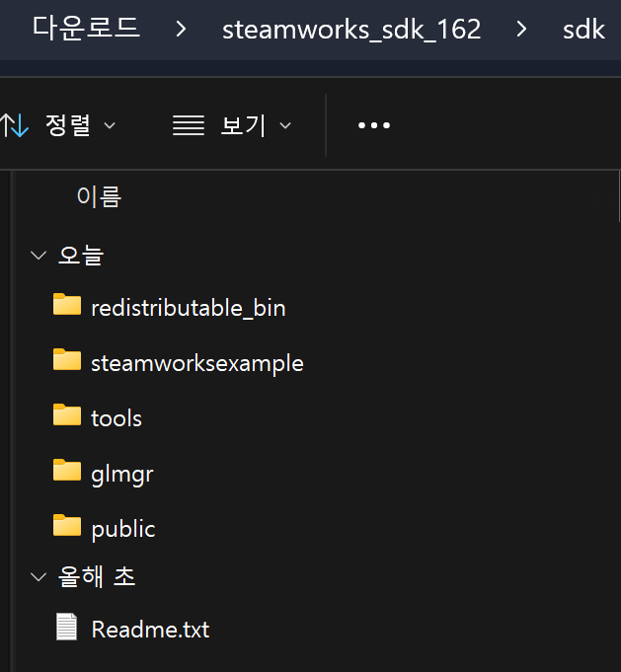Click the 오늘 group header label
Image resolution: width=621 pixels, height=672 pixels.
click(81, 256)
